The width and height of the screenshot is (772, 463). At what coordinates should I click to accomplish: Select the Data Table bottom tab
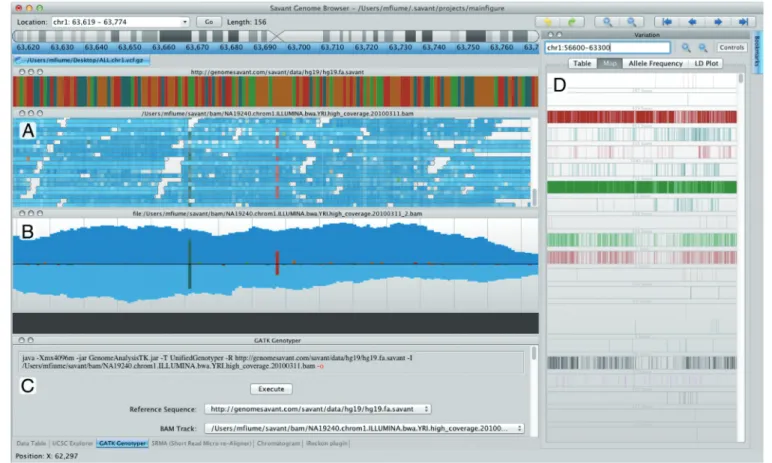[x=31, y=443]
